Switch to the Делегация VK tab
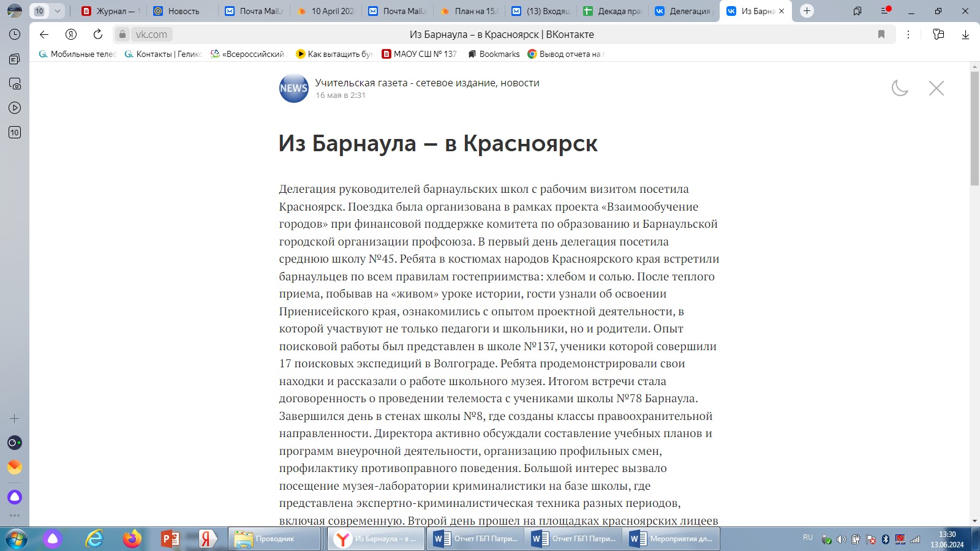Screen dimensions: 980x551 pos(684,11)
